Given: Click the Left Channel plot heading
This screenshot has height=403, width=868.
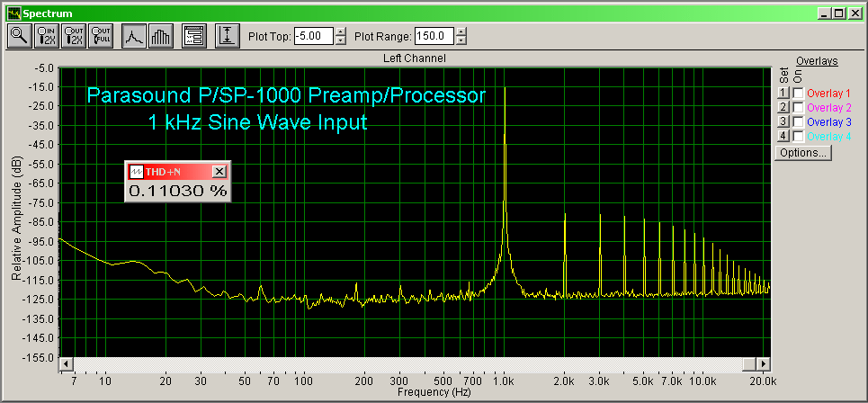Looking at the screenshot, I should pyautogui.click(x=414, y=58).
